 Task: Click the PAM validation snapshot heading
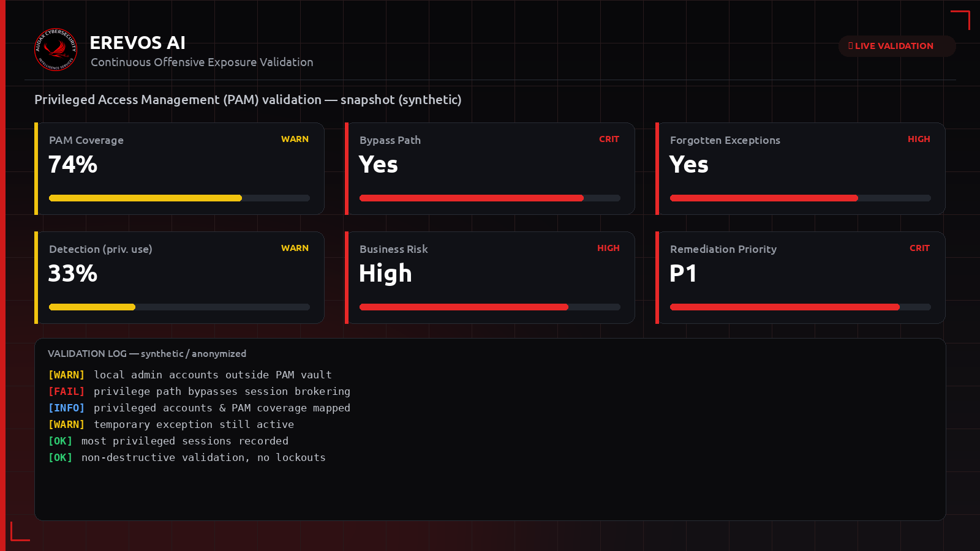click(248, 100)
